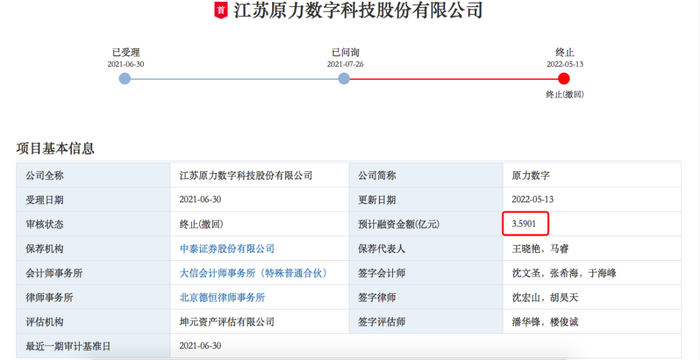Open the 中泰证券股份有限公司 sponsor link

[x=227, y=249]
